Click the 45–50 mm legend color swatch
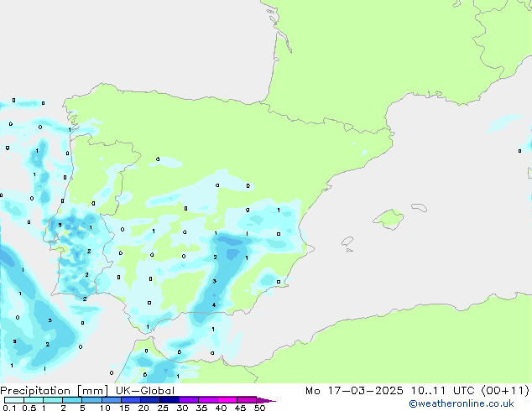The image size is (532, 411). point(247,400)
